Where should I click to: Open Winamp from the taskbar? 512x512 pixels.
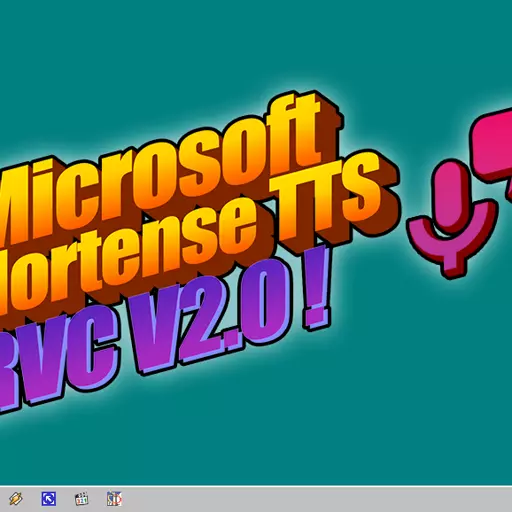click(16, 499)
